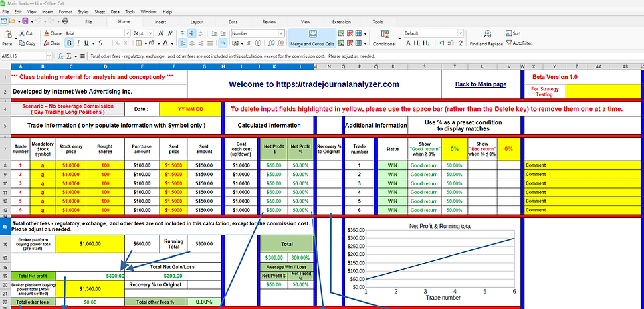
Task: Click Justified alignment icon
Action: click(210, 43)
